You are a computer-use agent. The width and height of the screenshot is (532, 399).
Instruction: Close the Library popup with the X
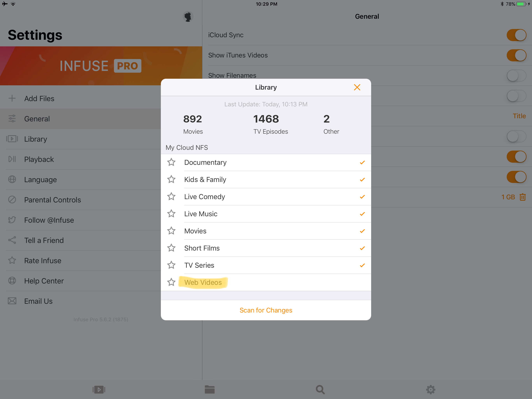click(x=357, y=87)
